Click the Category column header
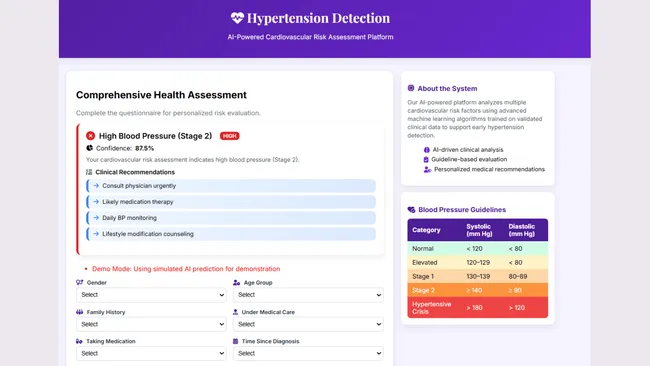Screen dimensions: 650x366 click(426, 230)
